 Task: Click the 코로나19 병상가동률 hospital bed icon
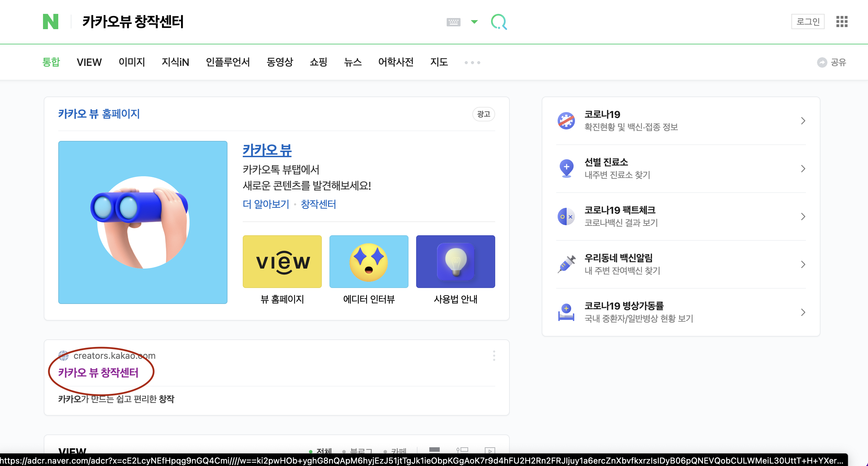pos(566,312)
